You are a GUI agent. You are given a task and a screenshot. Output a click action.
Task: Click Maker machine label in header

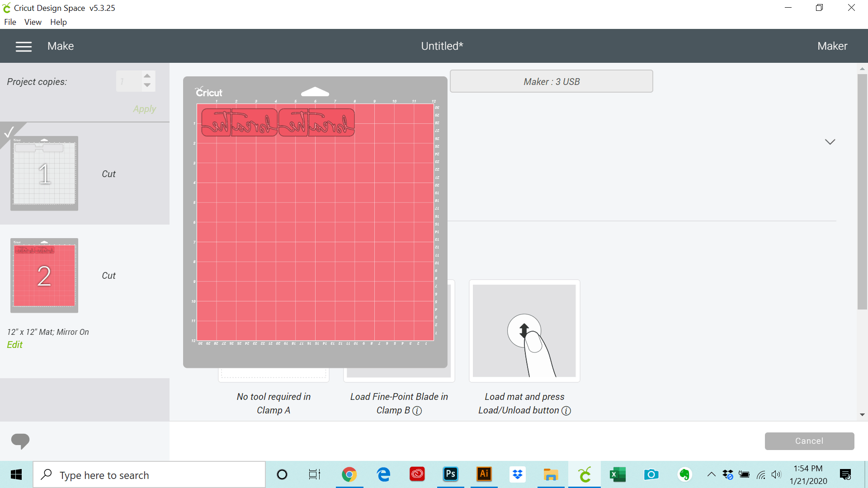[832, 46]
